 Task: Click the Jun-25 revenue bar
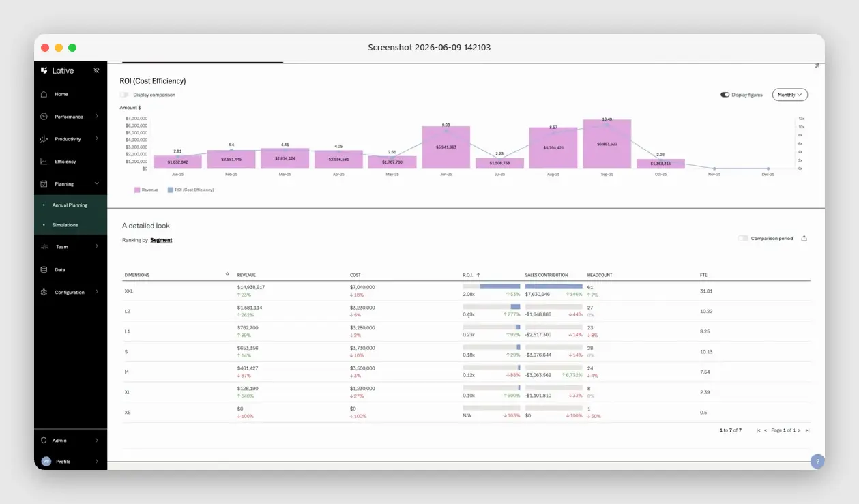pos(446,147)
